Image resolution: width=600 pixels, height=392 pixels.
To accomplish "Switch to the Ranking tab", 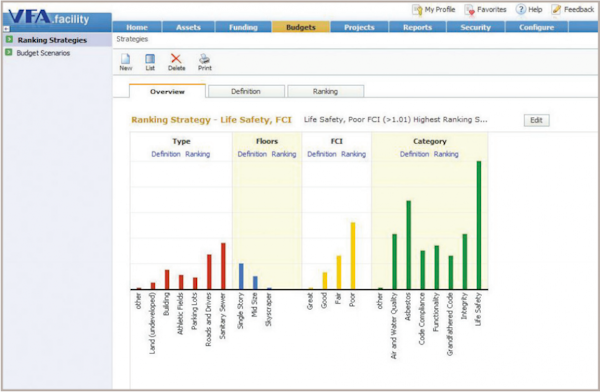I will tap(325, 91).
